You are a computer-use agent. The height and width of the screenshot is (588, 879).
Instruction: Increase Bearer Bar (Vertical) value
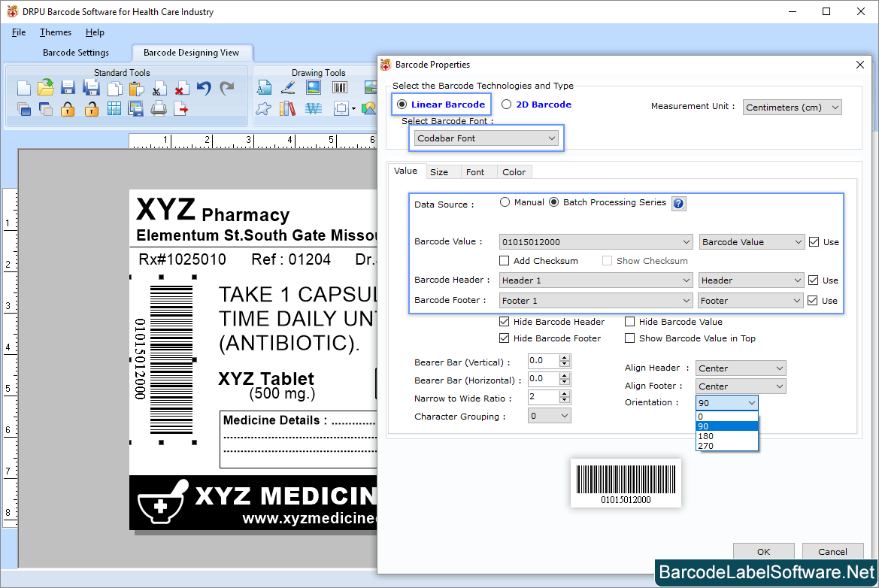point(565,358)
